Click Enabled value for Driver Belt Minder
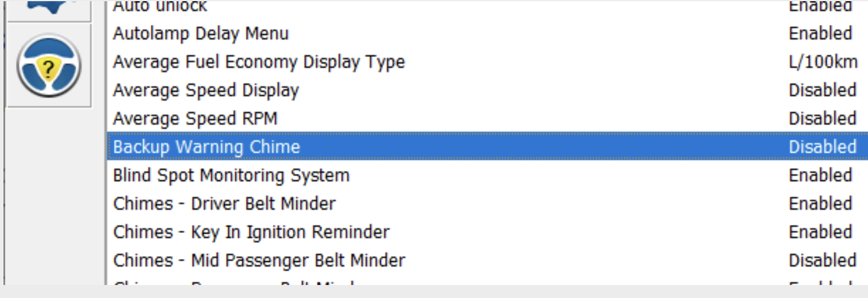 pyautogui.click(x=821, y=204)
